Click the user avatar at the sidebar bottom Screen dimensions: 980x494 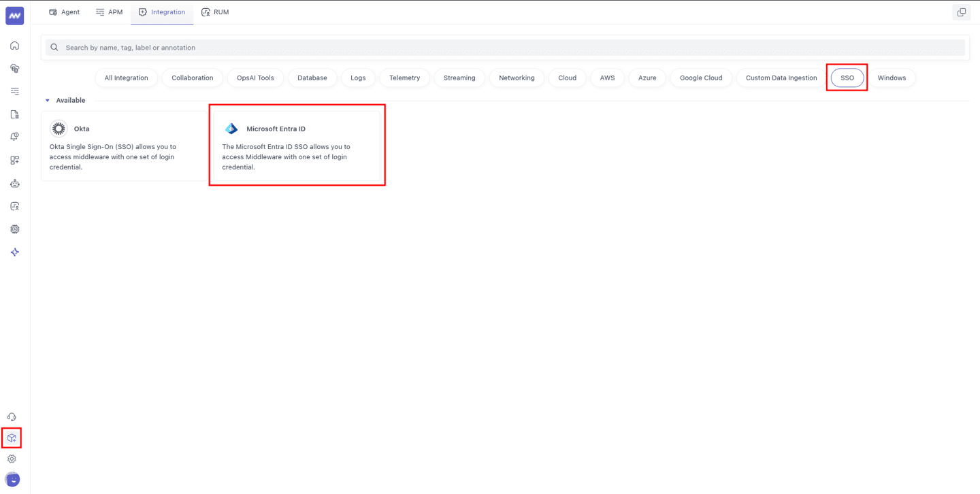(x=14, y=480)
